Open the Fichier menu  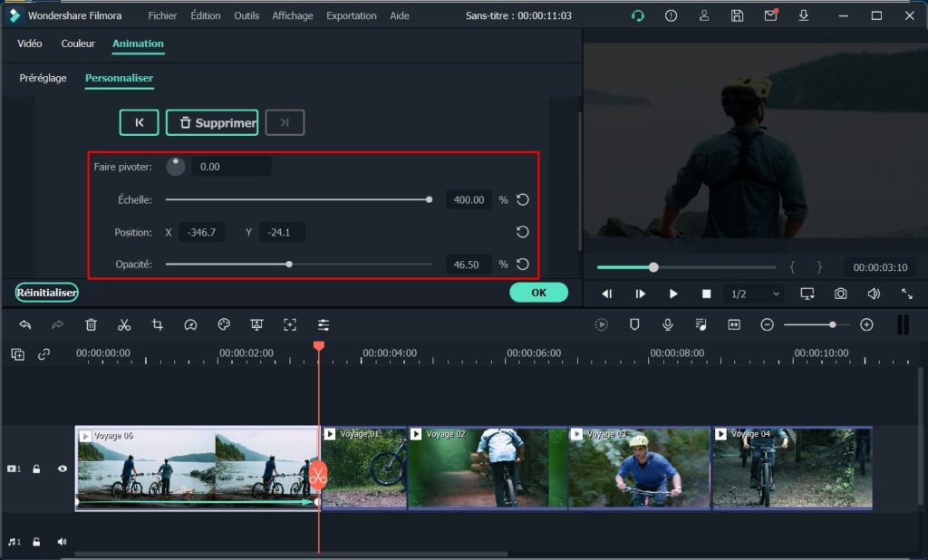click(x=162, y=16)
